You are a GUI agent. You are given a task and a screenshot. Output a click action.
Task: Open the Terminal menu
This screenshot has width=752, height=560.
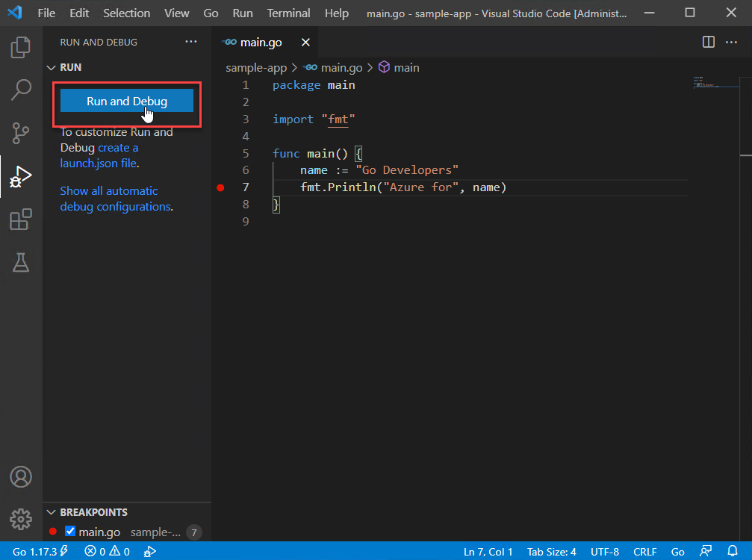[x=289, y=13]
